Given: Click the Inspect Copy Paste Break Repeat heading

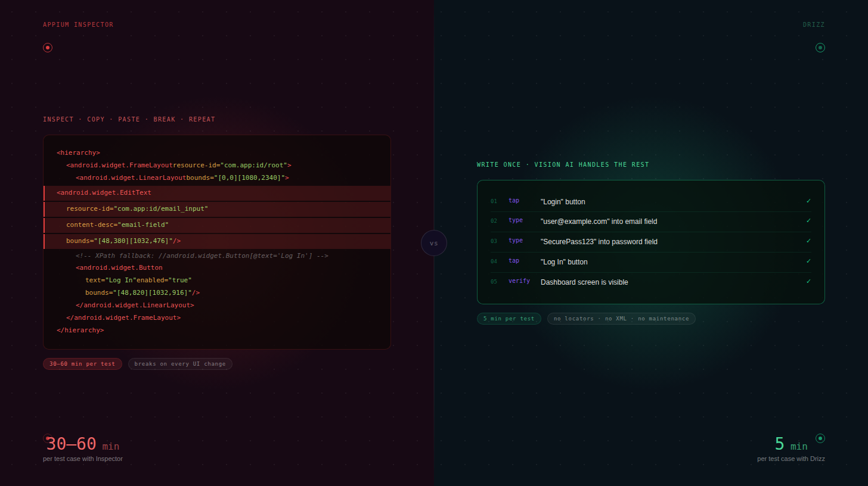Looking at the screenshot, I should 129,119.
